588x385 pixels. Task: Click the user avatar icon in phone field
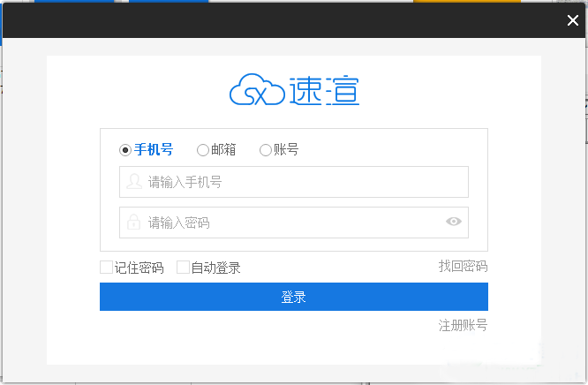tap(134, 182)
